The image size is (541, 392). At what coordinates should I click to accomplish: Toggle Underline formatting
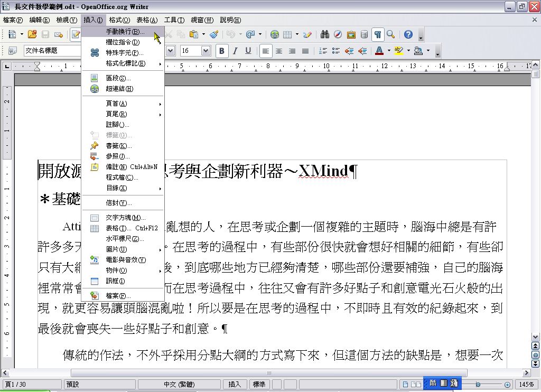coord(248,51)
